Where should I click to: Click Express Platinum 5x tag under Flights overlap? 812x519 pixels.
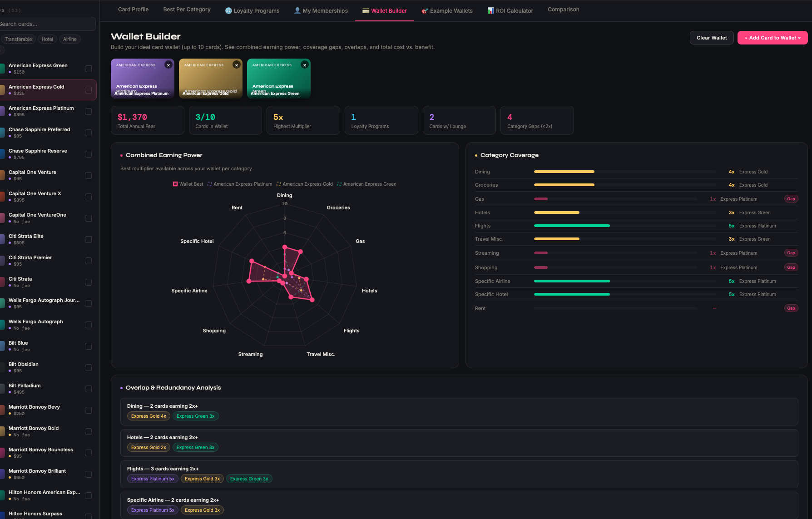pyautogui.click(x=153, y=479)
